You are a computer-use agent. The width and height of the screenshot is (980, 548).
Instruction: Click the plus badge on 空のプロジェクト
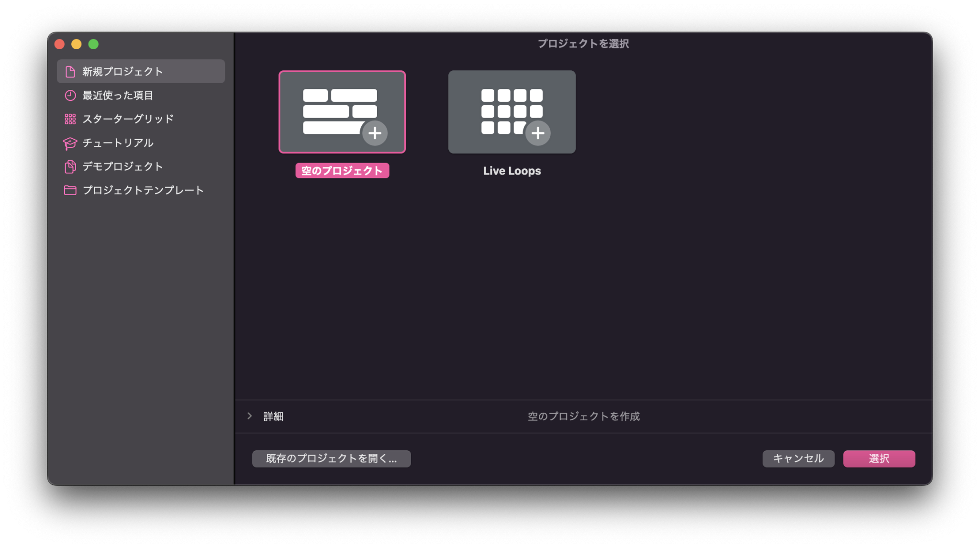[x=375, y=133]
